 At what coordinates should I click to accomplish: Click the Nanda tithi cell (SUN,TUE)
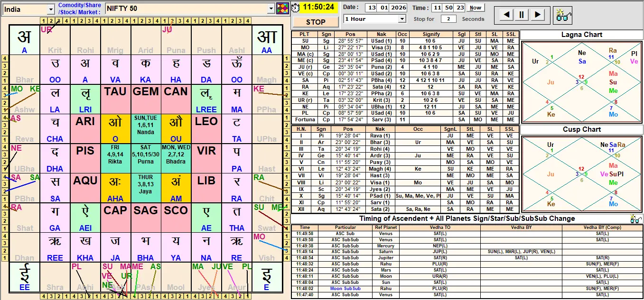[x=146, y=128]
